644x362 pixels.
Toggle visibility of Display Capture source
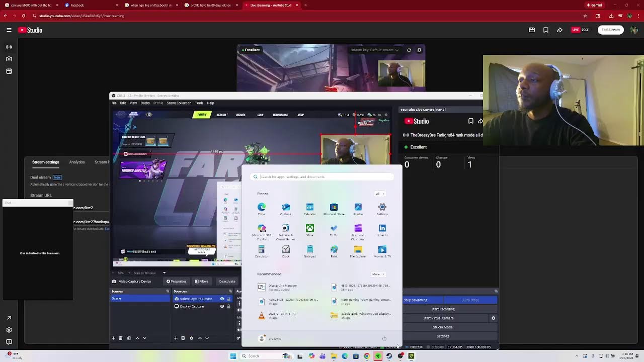pos(222,306)
